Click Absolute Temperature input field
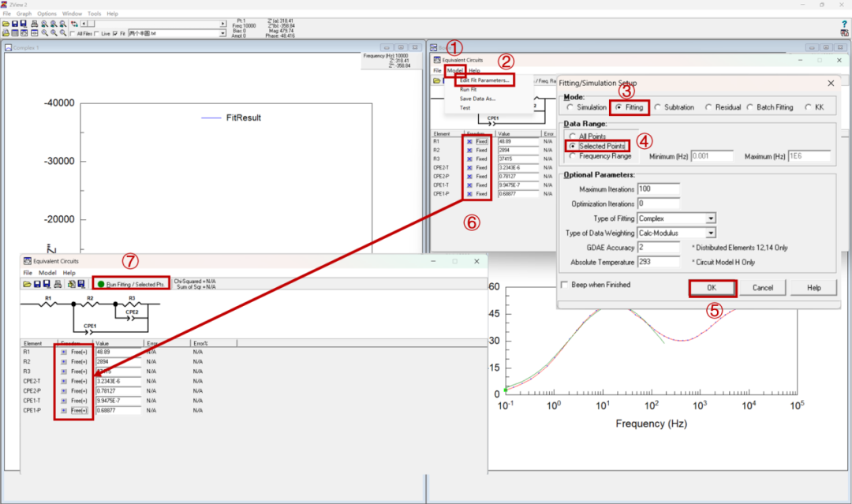The height and width of the screenshot is (504, 852). coord(658,262)
